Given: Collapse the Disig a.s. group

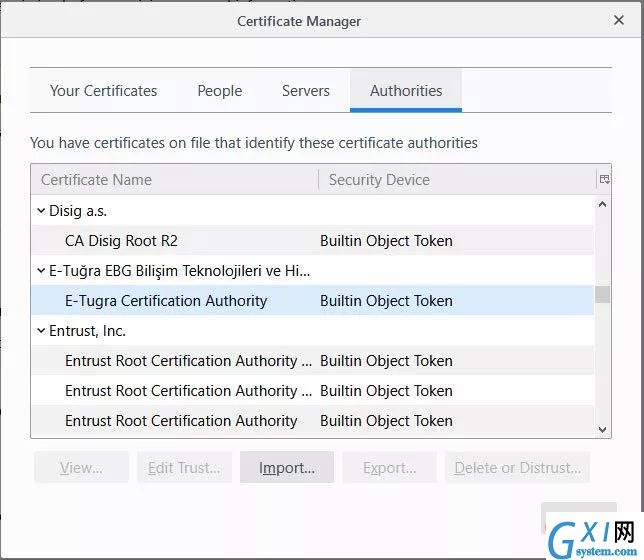Looking at the screenshot, I should tap(41, 211).
